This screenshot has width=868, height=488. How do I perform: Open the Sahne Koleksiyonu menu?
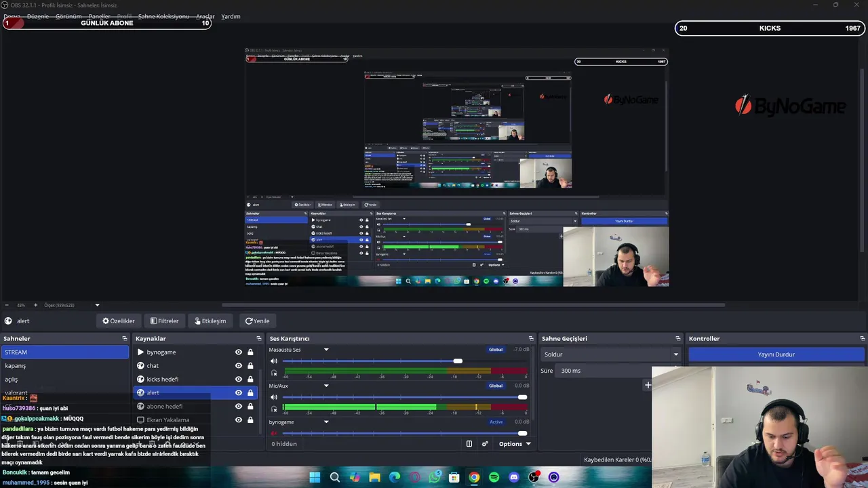click(163, 16)
